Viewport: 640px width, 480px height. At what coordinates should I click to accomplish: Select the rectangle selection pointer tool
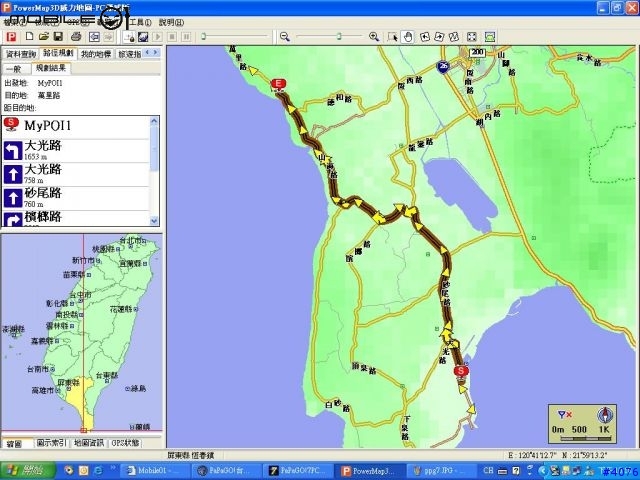coord(393,37)
